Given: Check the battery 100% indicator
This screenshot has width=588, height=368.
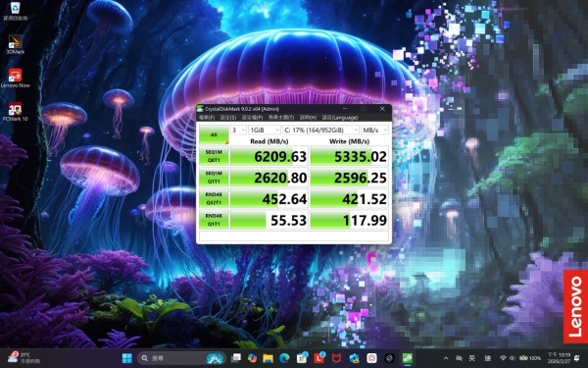Looking at the screenshot, I should 529,358.
